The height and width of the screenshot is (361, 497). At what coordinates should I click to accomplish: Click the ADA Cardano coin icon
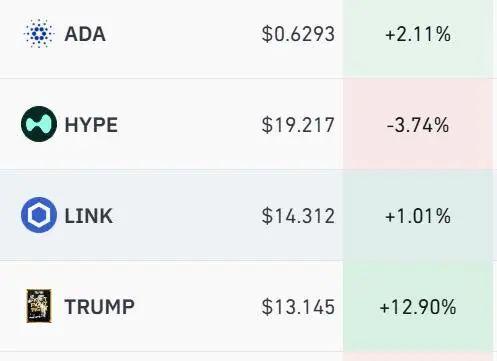click(39, 33)
